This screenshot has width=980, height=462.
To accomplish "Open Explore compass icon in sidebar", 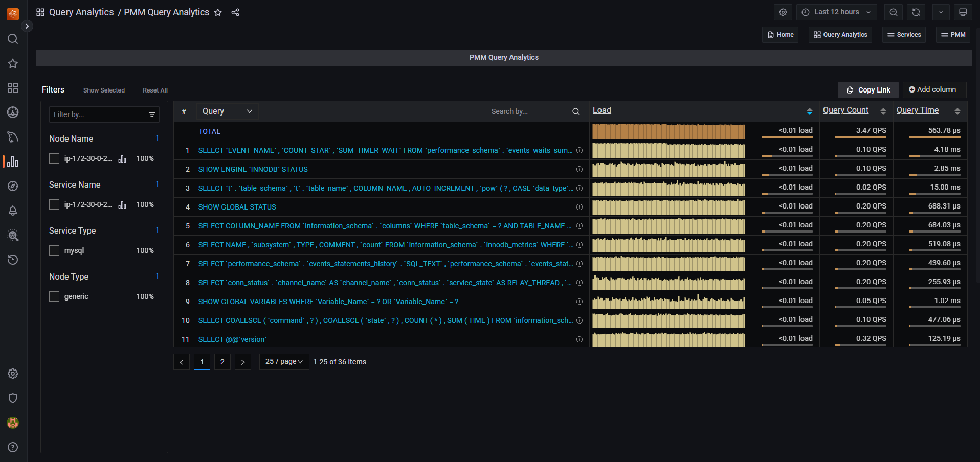I will 13,186.
